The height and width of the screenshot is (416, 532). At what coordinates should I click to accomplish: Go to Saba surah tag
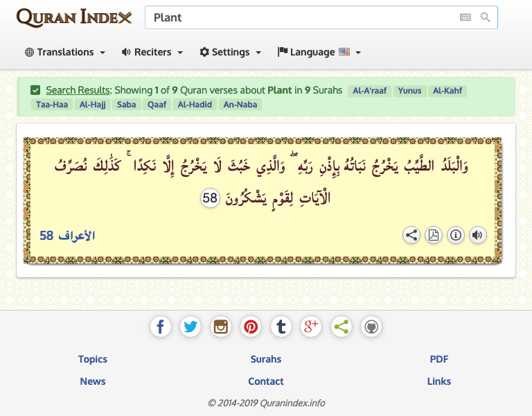[126, 105]
